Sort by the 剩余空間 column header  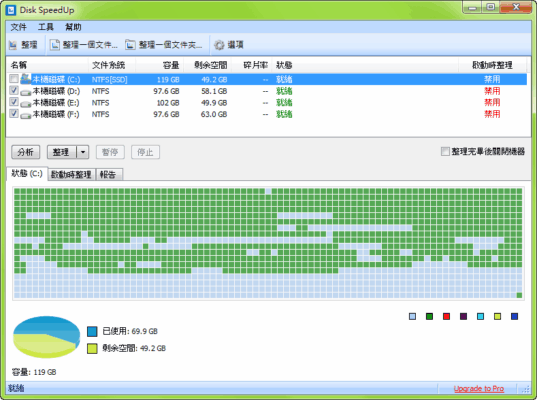(208, 65)
